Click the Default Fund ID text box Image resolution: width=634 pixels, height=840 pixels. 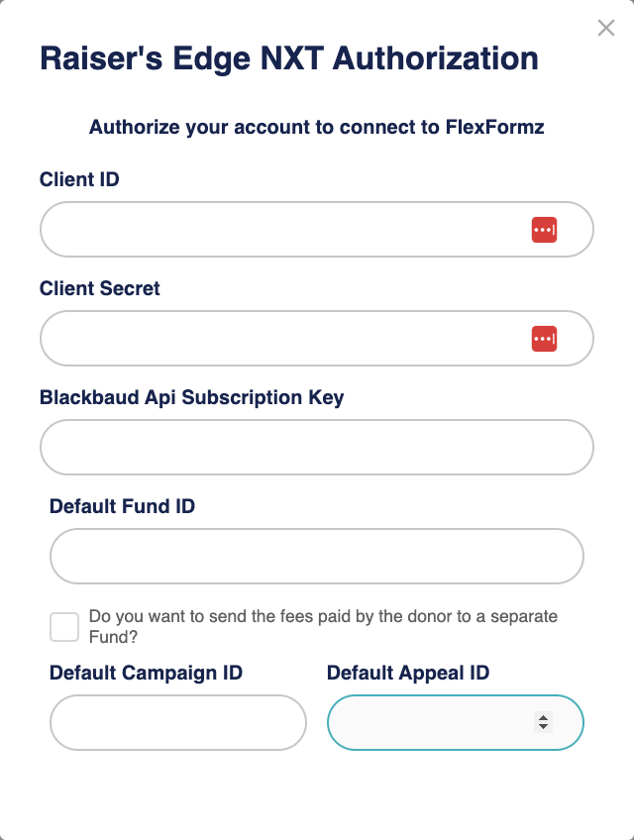click(x=316, y=557)
